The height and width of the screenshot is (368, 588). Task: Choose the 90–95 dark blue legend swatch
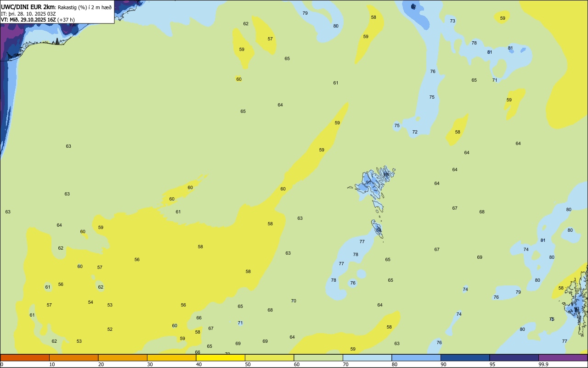pos(465,357)
